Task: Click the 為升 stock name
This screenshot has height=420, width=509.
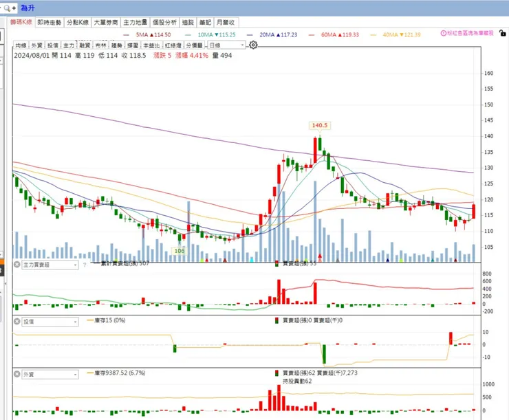Action: point(28,8)
